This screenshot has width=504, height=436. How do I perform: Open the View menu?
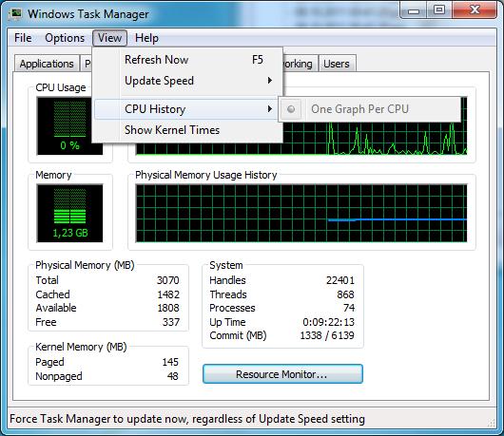pyautogui.click(x=110, y=38)
